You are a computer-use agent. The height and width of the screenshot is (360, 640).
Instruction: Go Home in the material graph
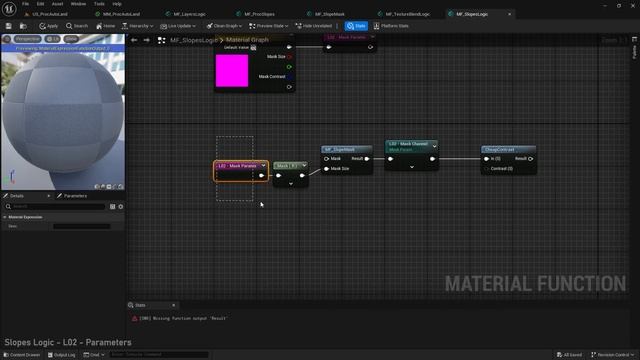pos(105,26)
